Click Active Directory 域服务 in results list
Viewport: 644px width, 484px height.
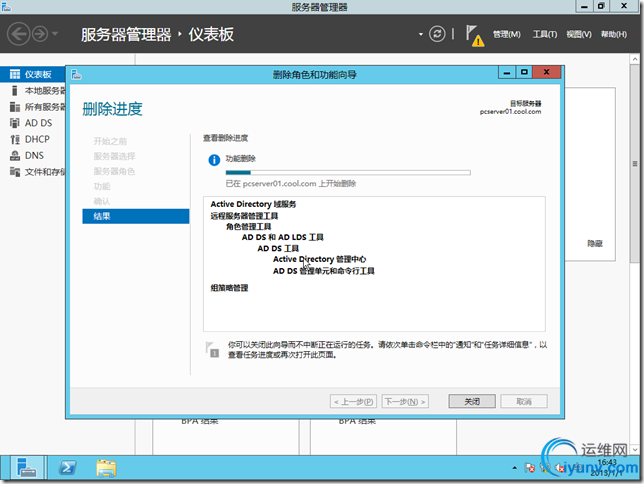coord(253,204)
